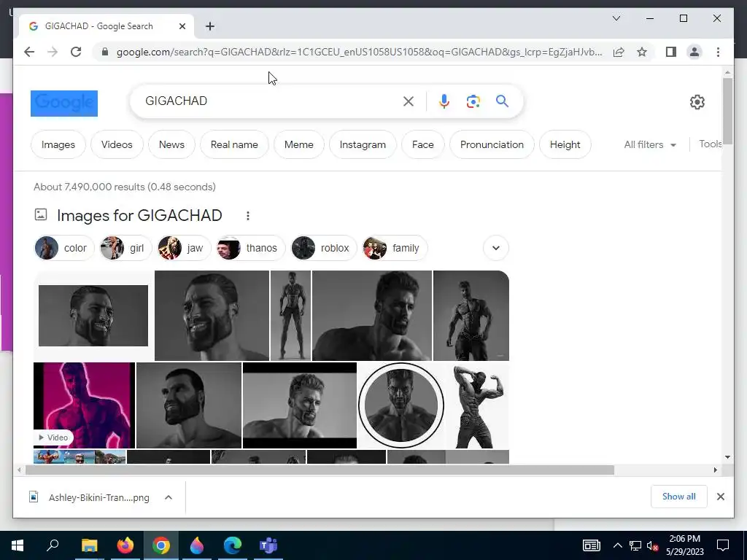Filter results by Images
Image resolution: width=747 pixels, height=560 pixels.
(58, 144)
